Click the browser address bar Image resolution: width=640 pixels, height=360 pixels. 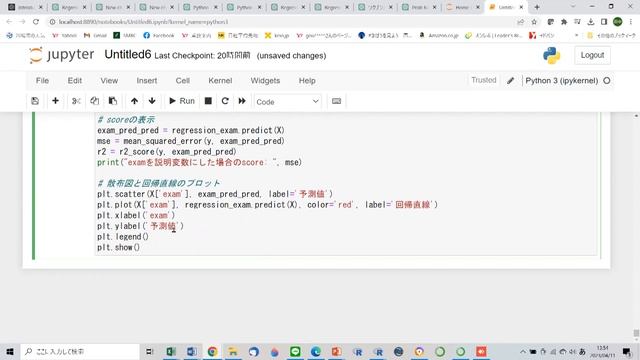tap(282, 22)
